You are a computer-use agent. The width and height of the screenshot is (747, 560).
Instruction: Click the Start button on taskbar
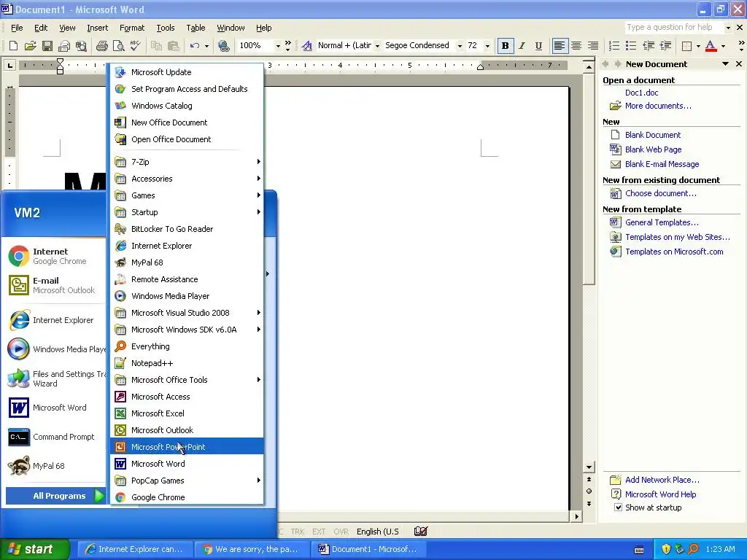pos(34,549)
